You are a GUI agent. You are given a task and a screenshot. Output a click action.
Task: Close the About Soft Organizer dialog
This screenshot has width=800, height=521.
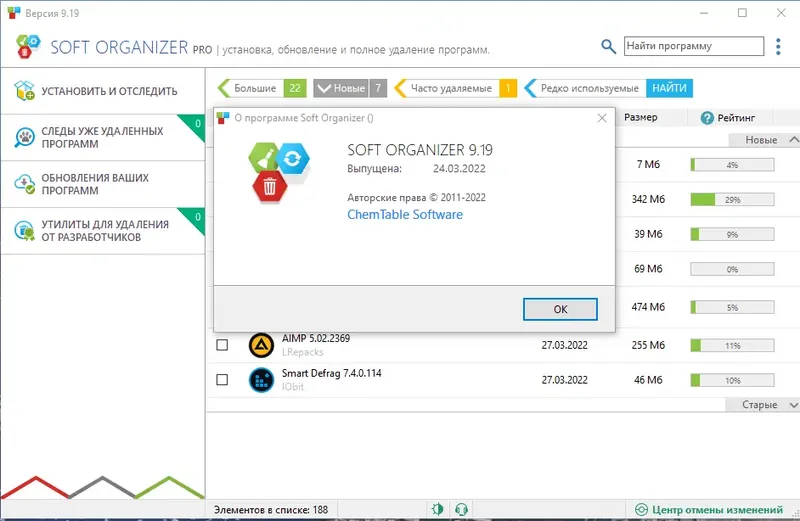pyautogui.click(x=602, y=118)
